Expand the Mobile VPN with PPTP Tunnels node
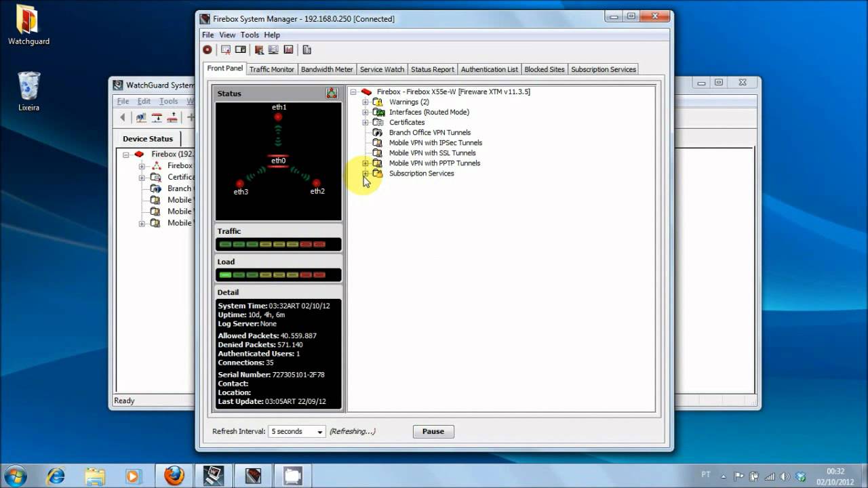Screen dimensions: 868x488 (x=365, y=163)
